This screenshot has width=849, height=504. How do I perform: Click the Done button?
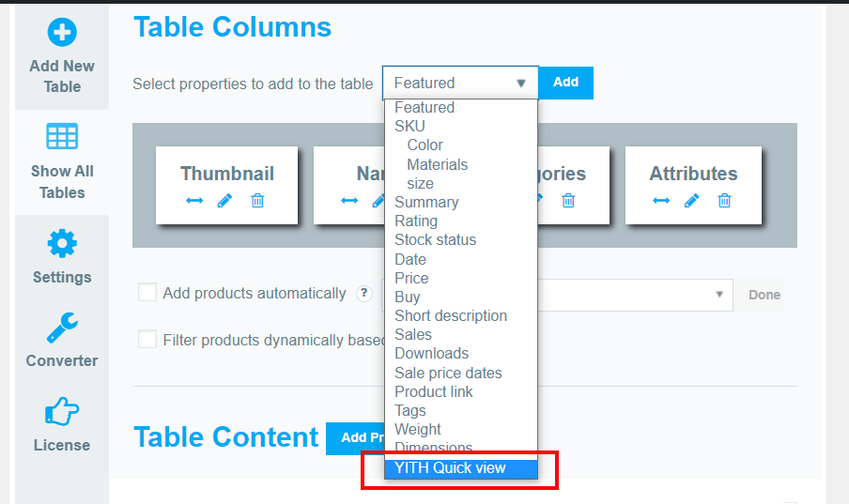[x=764, y=295]
